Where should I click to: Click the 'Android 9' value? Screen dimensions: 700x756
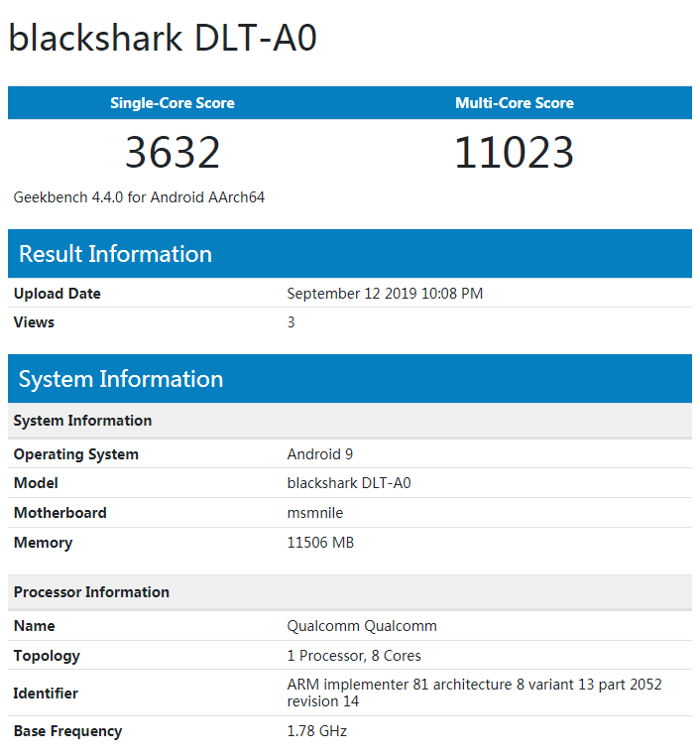click(x=320, y=454)
